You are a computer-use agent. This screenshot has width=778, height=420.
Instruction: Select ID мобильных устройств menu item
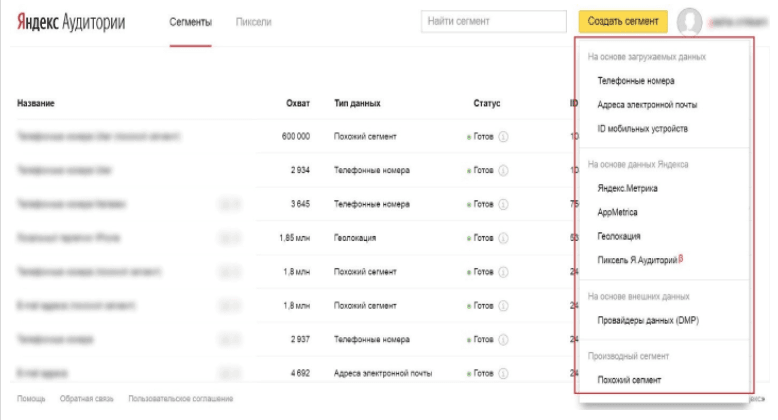[x=643, y=129]
